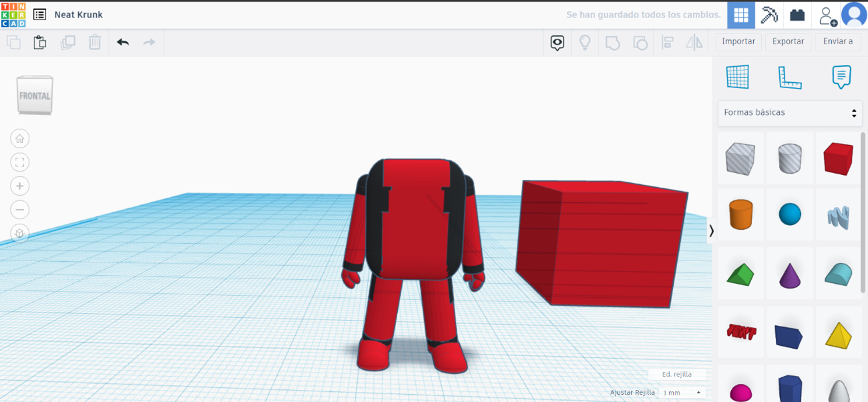Click the Tinkercad logo to go home
The width and height of the screenshot is (868, 402).
(13, 14)
